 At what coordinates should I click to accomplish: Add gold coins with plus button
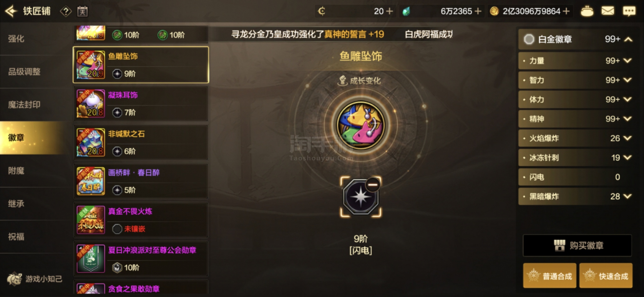coord(566,11)
